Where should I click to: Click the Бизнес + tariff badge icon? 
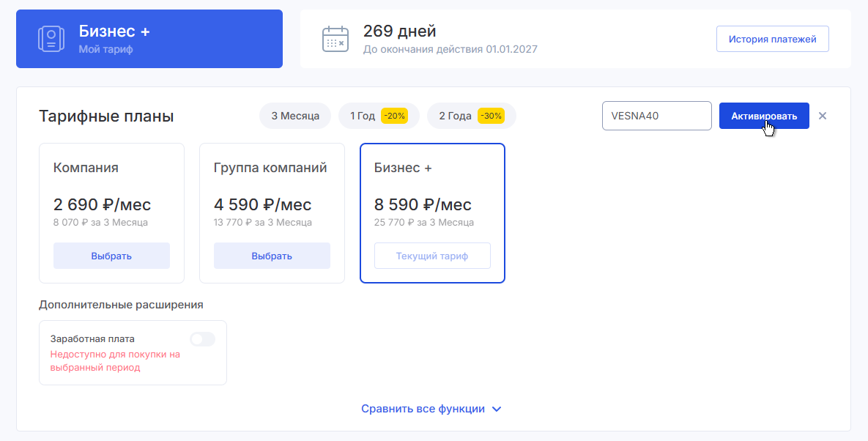(x=51, y=39)
